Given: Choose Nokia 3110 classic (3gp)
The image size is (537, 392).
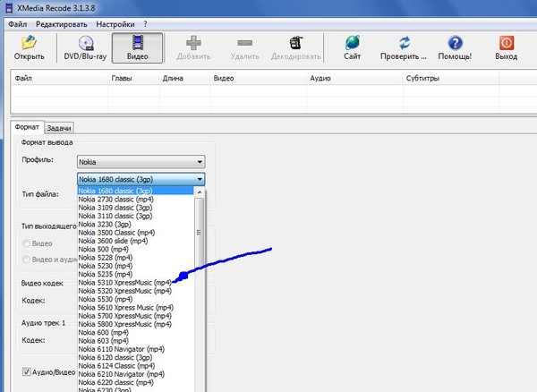Looking at the screenshot, I should pyautogui.click(x=136, y=216).
